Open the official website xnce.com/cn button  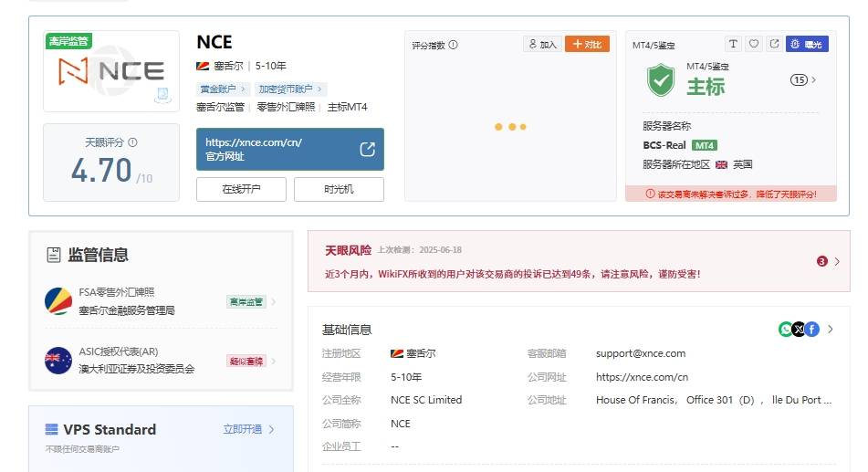click(289, 149)
